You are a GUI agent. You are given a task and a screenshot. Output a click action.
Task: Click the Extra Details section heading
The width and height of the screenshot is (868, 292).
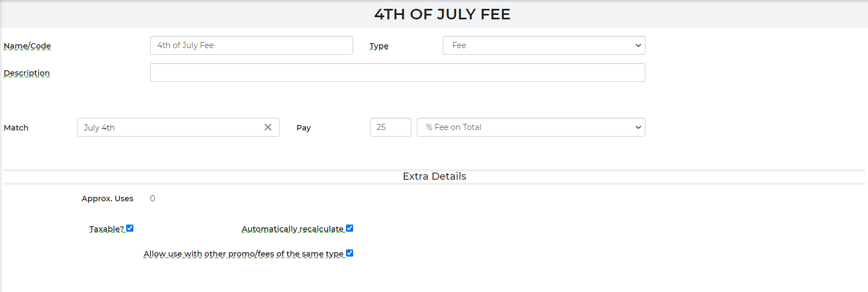435,176
